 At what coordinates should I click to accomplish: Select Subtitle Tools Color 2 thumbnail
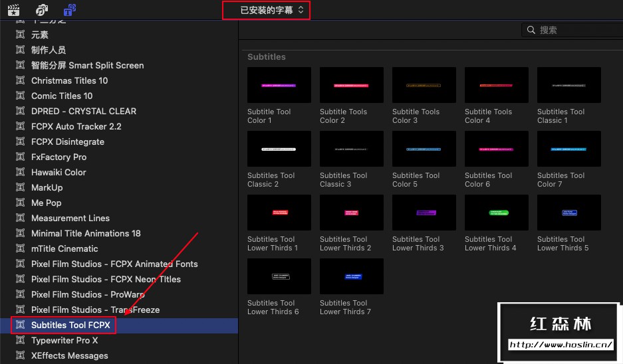point(352,85)
